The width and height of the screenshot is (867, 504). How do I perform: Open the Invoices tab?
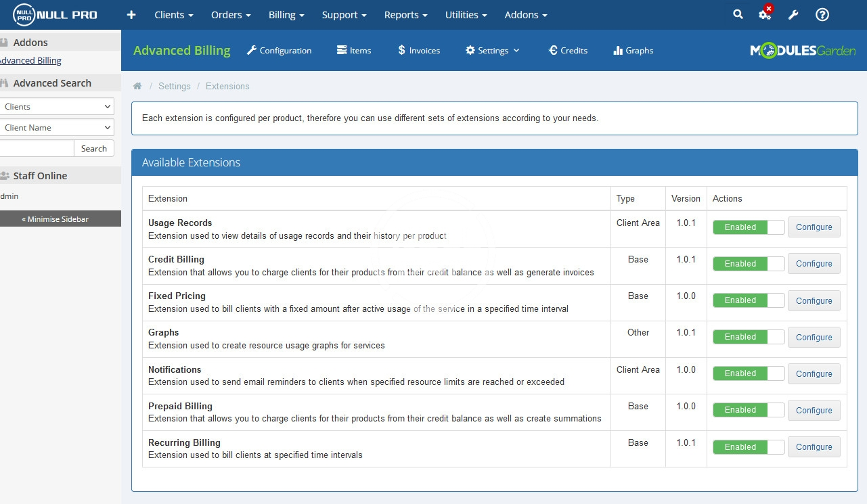coord(419,51)
